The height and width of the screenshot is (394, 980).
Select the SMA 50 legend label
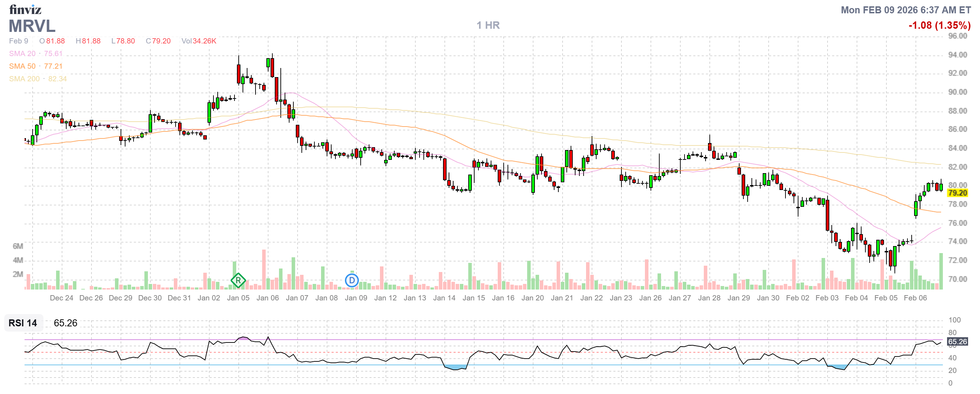[x=22, y=66]
